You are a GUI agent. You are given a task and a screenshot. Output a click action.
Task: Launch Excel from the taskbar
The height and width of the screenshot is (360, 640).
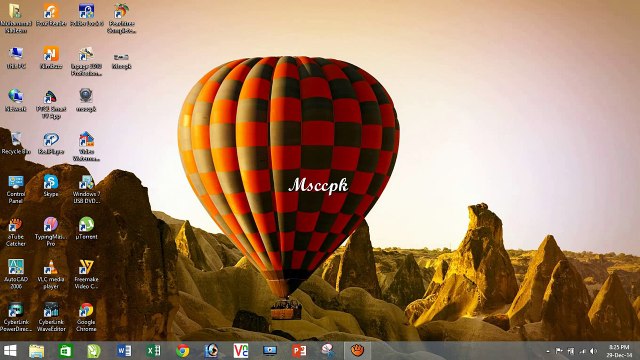pos(153,351)
